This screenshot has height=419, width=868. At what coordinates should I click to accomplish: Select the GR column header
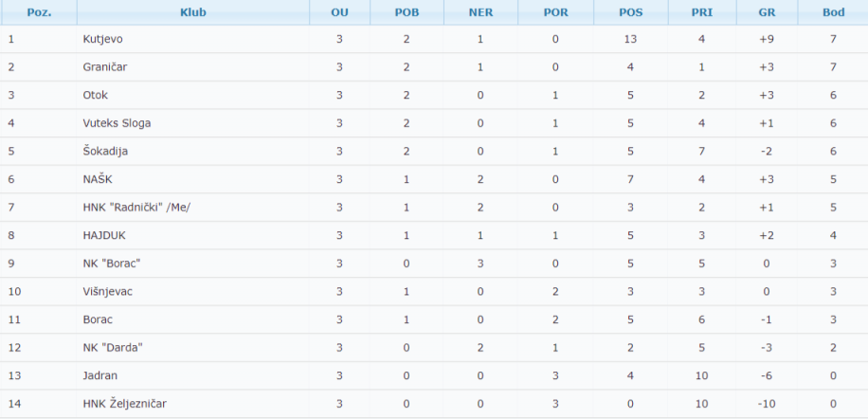coord(767,12)
